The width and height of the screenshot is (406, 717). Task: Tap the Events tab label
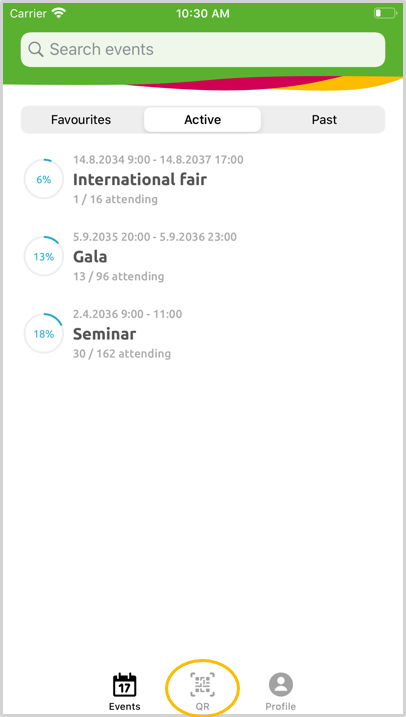click(x=125, y=706)
